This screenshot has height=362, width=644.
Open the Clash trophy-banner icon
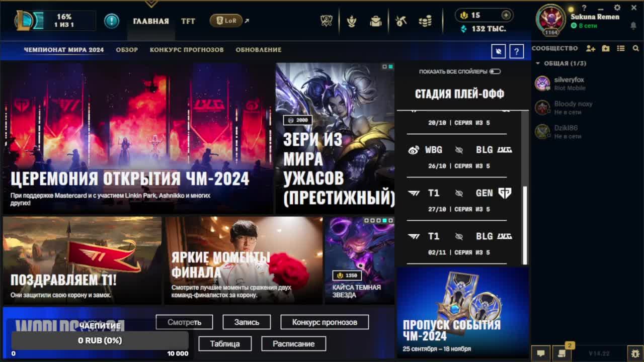pos(327,21)
